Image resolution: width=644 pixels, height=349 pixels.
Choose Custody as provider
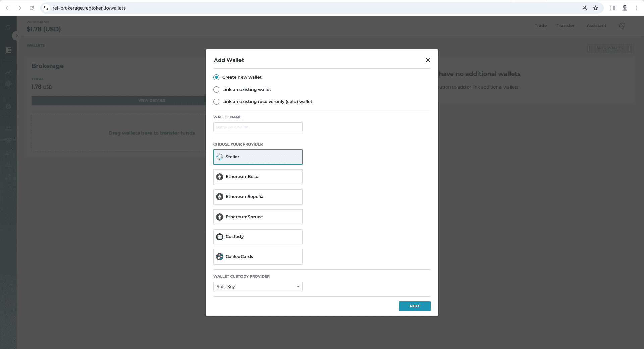click(258, 237)
